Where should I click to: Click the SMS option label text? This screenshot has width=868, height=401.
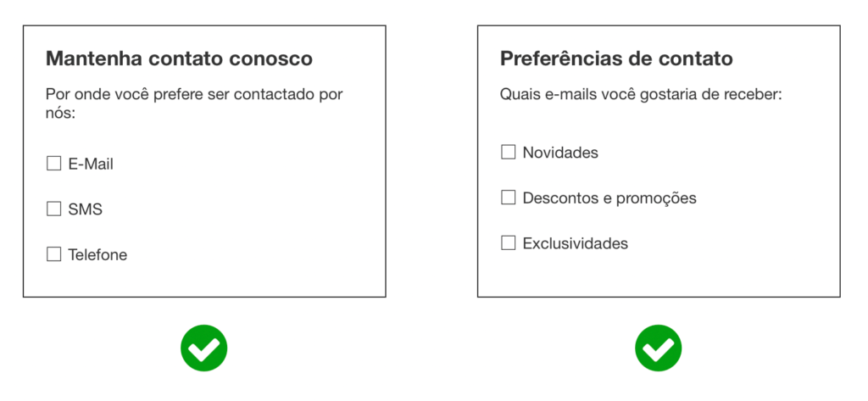[x=86, y=209]
